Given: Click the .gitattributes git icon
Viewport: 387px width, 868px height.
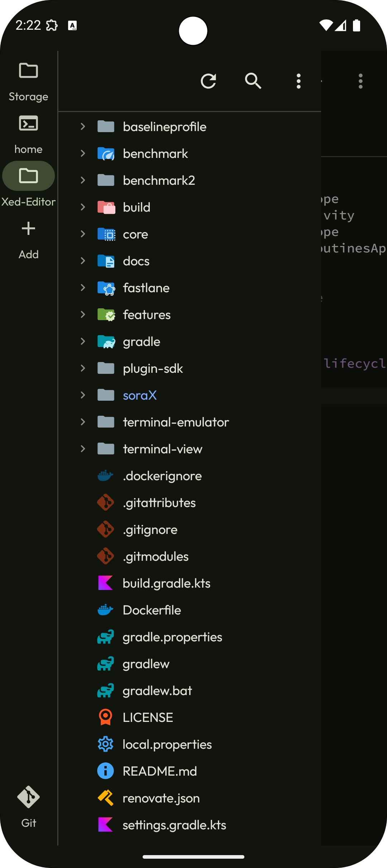Looking at the screenshot, I should point(106,503).
